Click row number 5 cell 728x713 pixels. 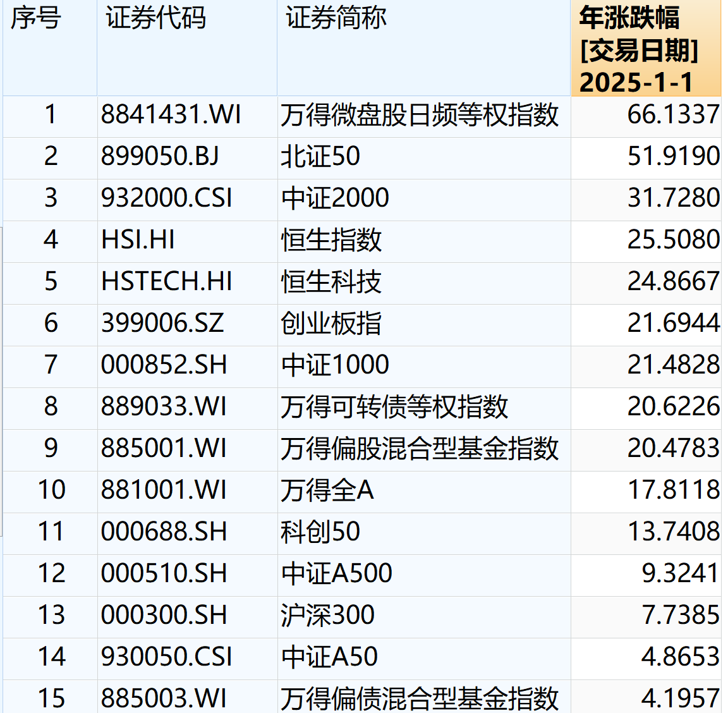pos(50,283)
